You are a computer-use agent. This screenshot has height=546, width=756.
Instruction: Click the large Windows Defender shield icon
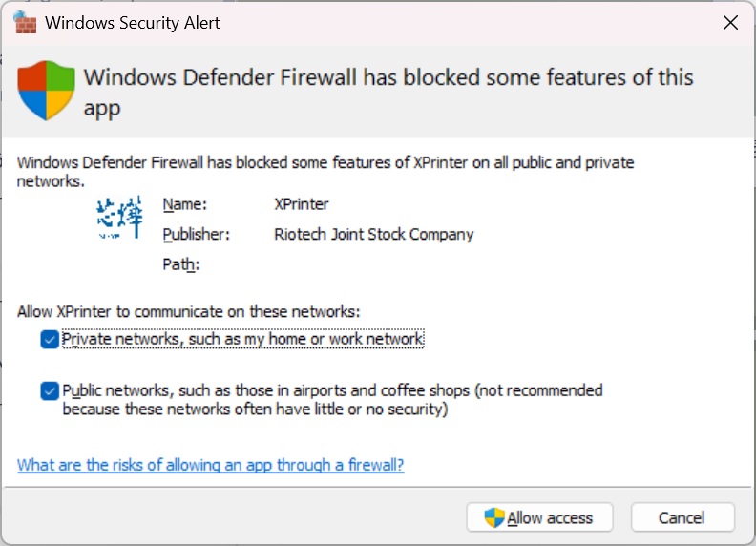point(47,90)
